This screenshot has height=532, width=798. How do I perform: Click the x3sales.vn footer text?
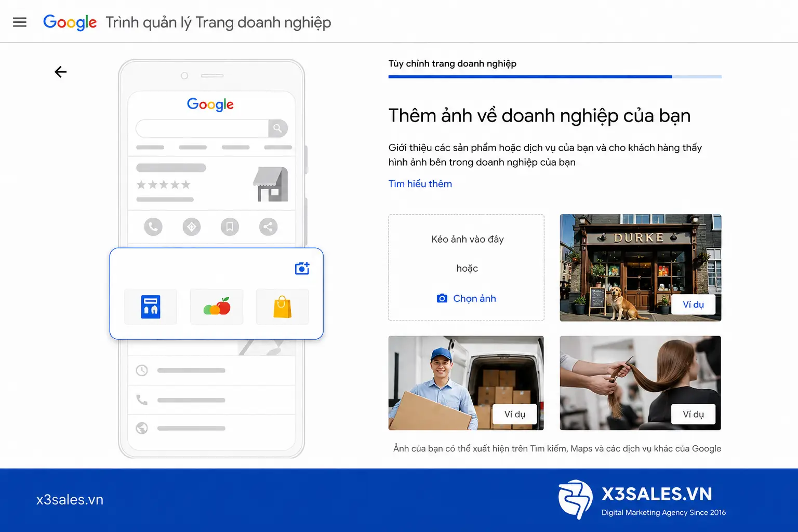click(70, 500)
